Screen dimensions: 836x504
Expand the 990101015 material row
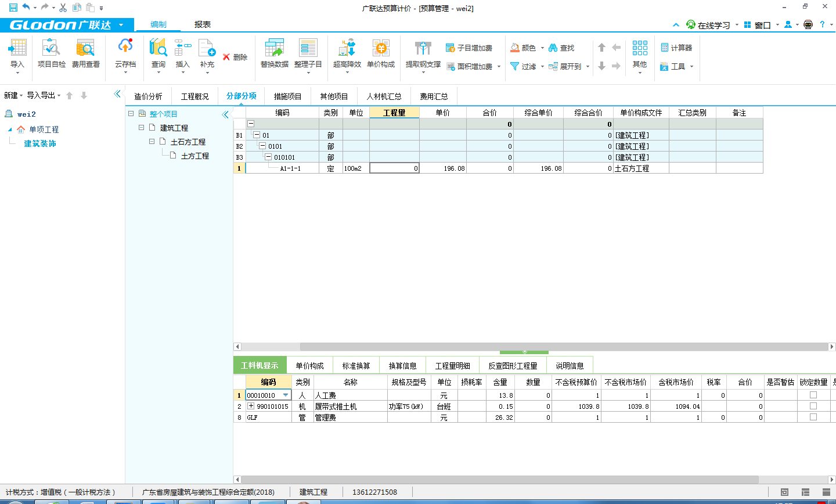point(251,406)
